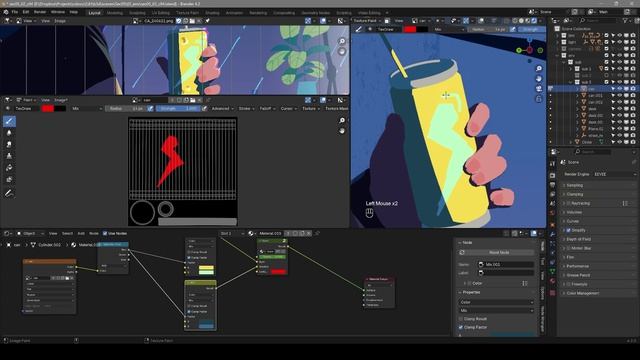Select the Clone tool in paint toolbar

click(x=9, y=156)
